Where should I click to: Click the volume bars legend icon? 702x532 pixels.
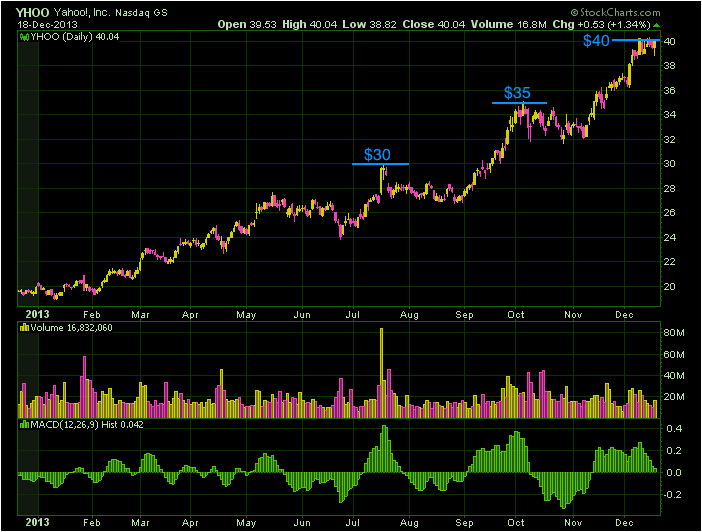point(25,328)
